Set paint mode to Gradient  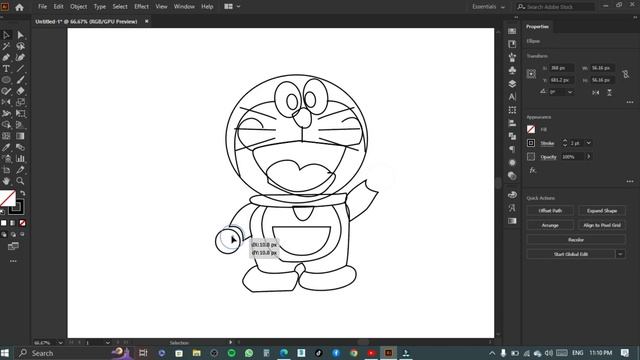(x=13, y=223)
